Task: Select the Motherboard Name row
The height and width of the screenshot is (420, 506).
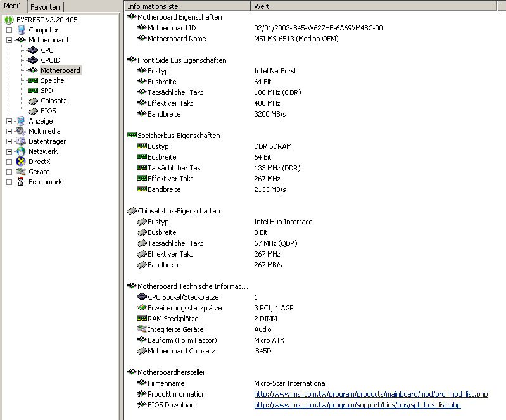Action: [x=237, y=39]
